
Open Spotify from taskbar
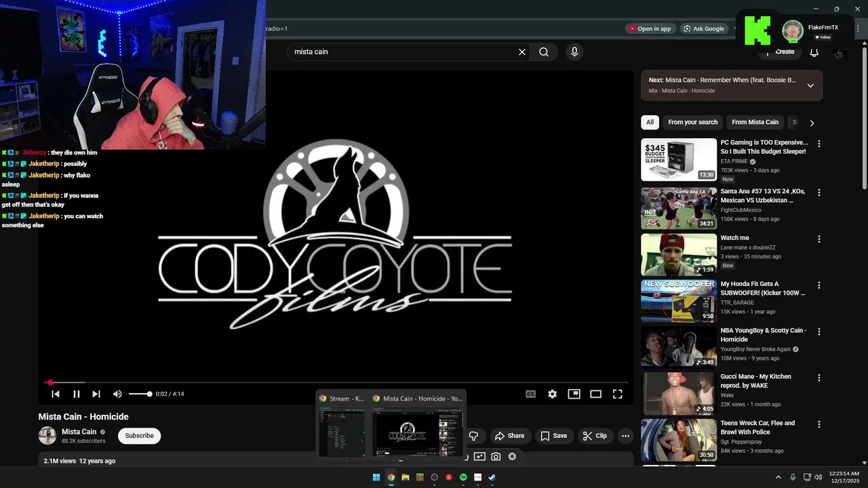click(x=463, y=477)
